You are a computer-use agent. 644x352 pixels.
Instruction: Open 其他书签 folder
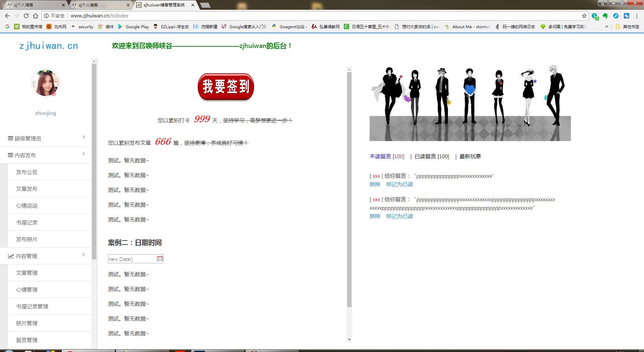click(627, 27)
